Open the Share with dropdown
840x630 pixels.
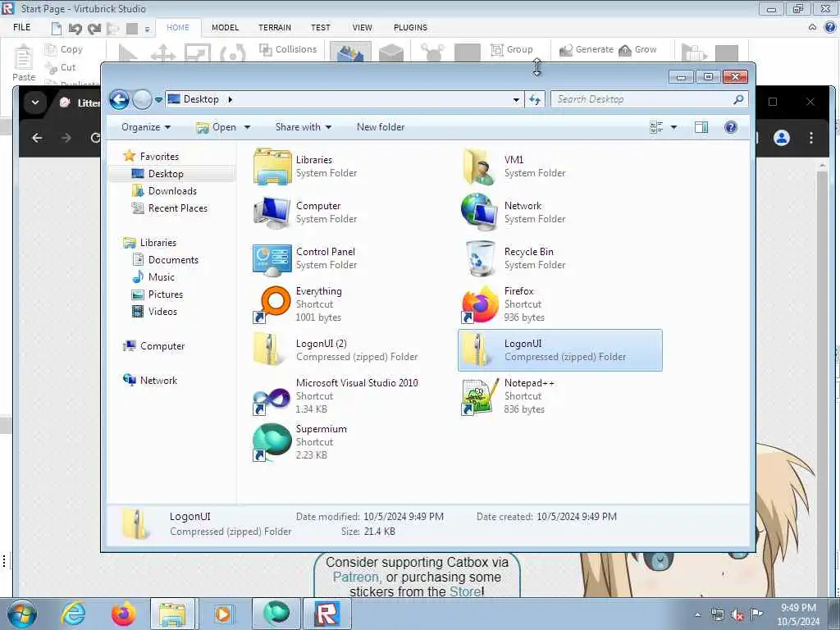(x=304, y=127)
